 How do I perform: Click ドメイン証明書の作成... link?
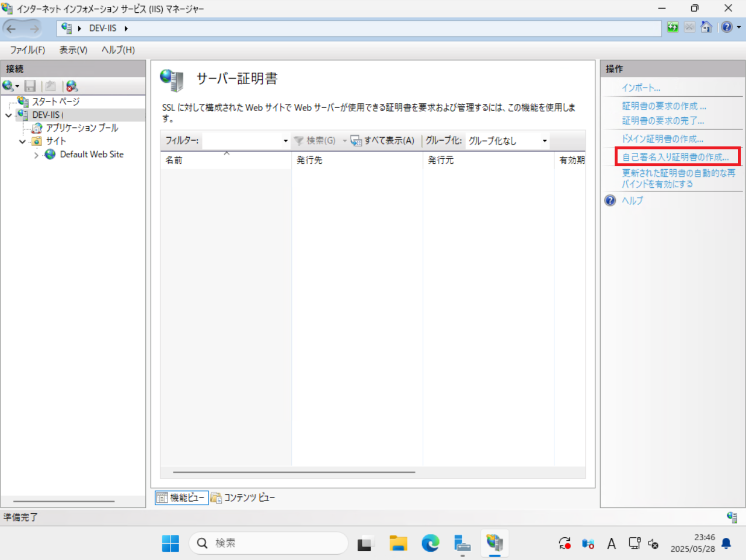click(x=662, y=139)
